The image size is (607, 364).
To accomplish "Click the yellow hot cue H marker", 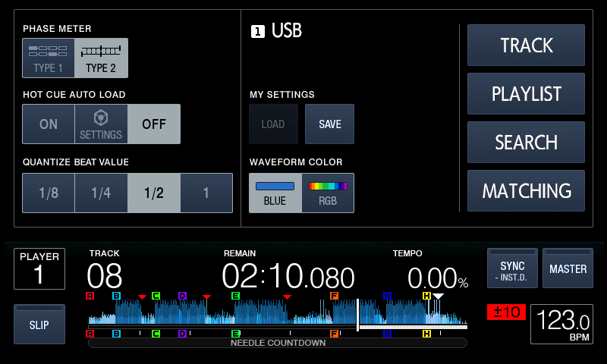I will (x=426, y=296).
